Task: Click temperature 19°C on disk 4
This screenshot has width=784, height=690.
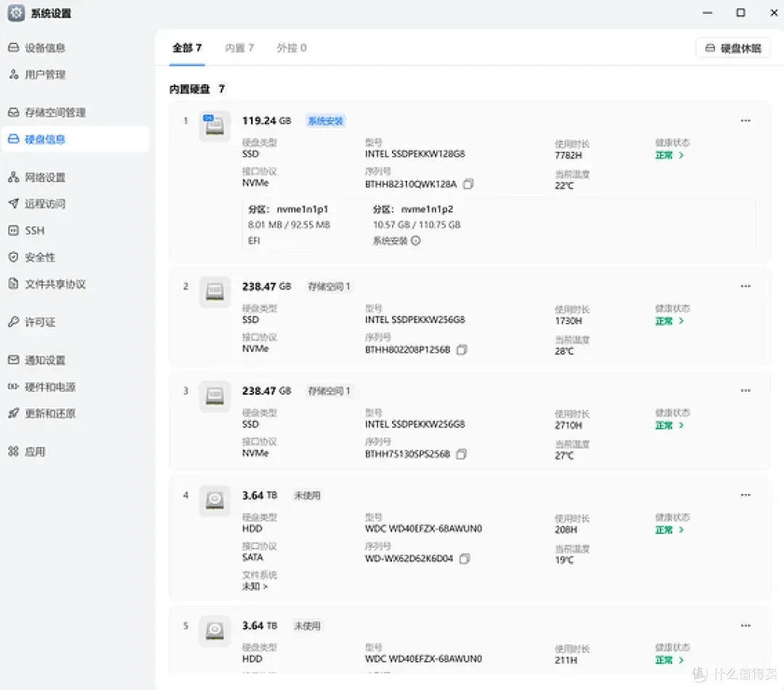Action: (x=565, y=560)
